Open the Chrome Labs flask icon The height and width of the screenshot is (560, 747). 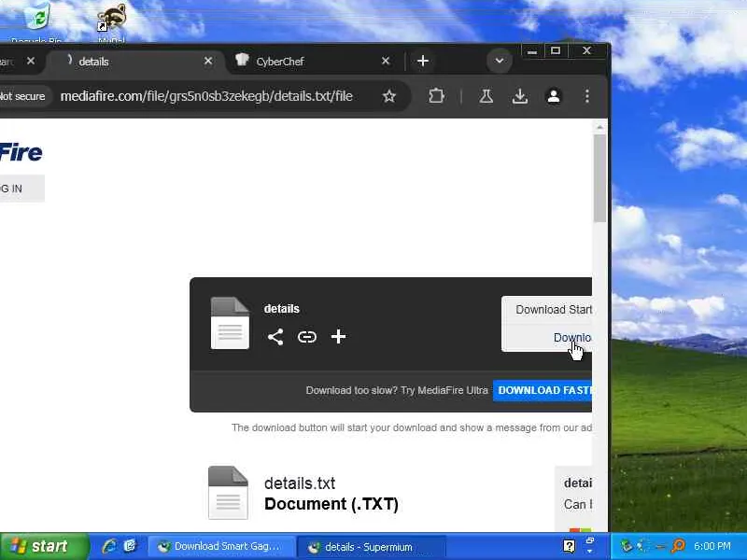[x=486, y=96]
